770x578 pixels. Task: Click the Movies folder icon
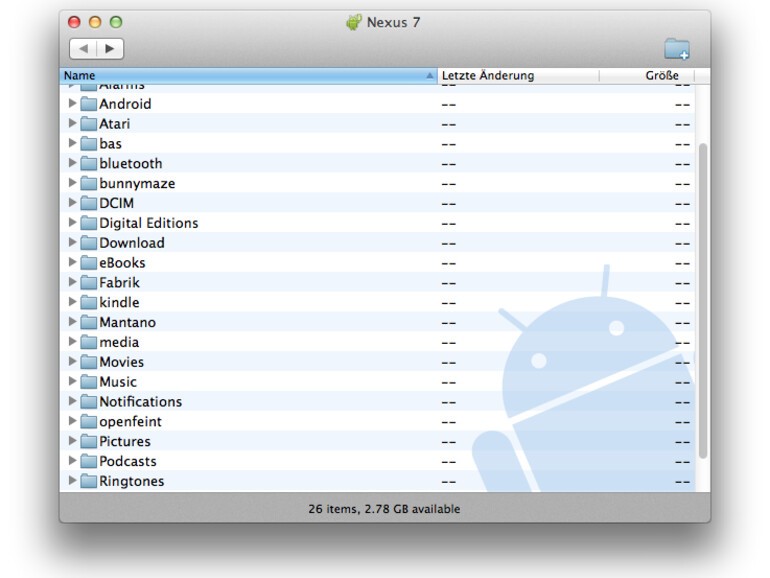88,362
